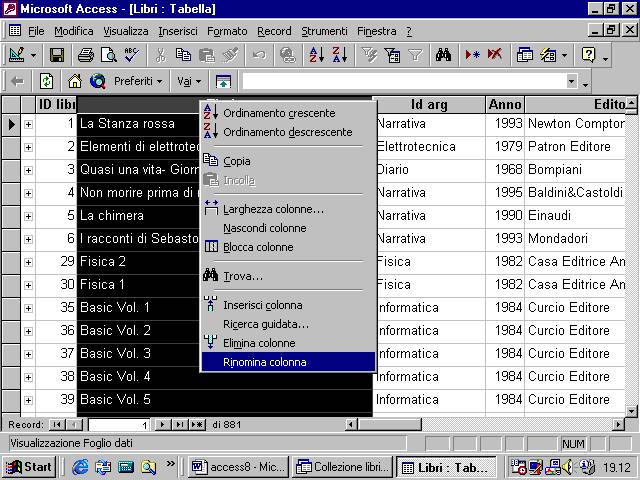Click the Format Painter brush icon
The image size is (640, 480).
[230, 55]
